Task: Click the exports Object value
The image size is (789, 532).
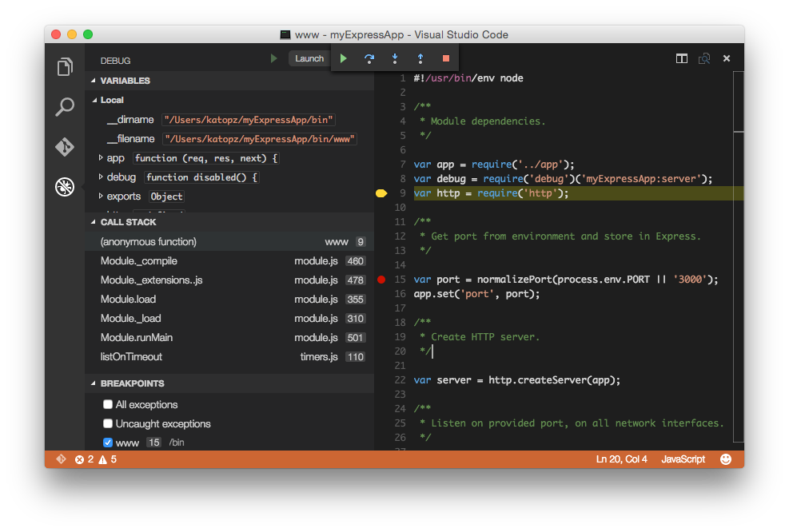Action: (x=166, y=197)
